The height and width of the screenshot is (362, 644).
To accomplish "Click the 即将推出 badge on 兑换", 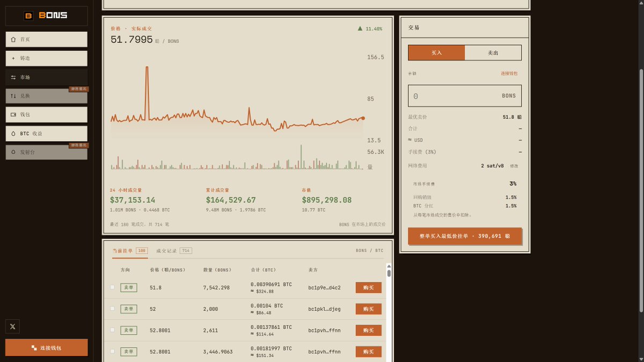I will coord(78,89).
